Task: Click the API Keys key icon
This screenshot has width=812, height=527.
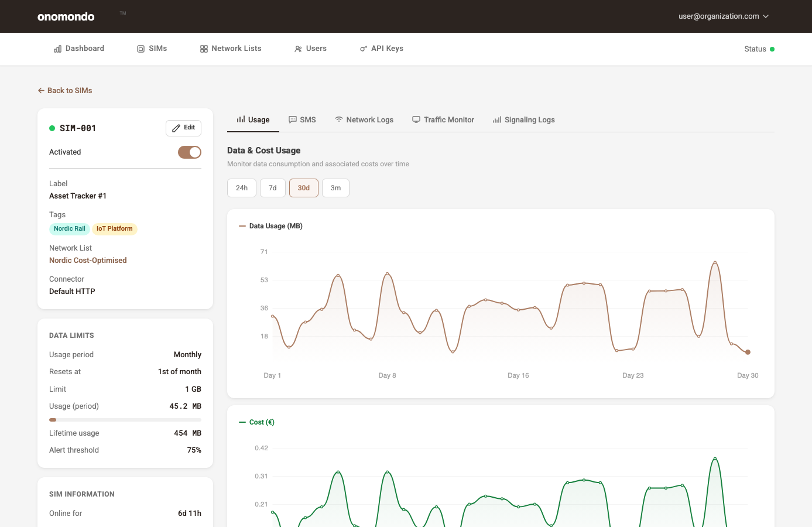Action: [364, 49]
